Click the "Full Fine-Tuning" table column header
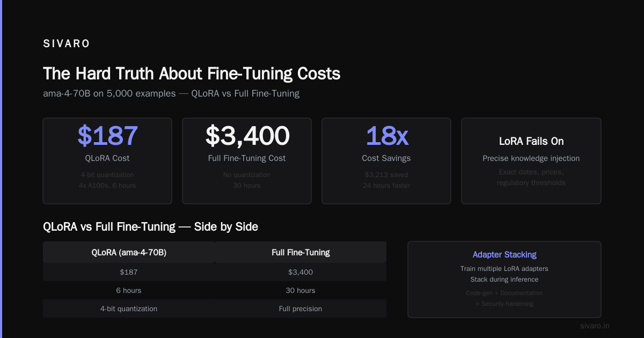This screenshot has width=644, height=338. coord(301,252)
